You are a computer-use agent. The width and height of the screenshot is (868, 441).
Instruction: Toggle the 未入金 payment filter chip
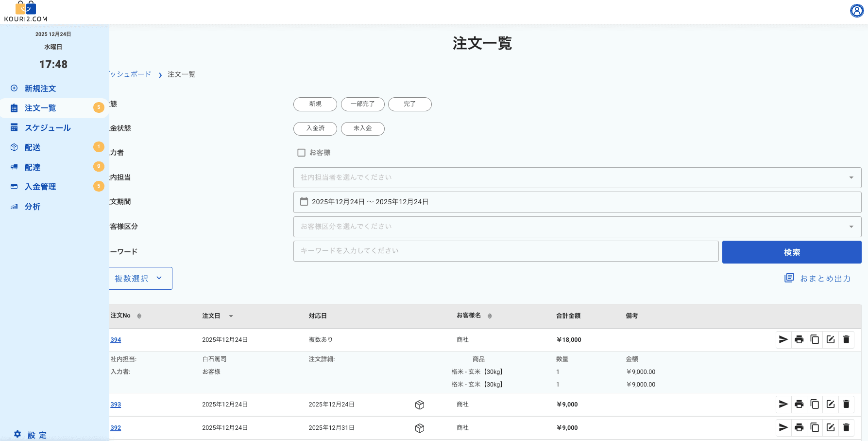coord(362,128)
